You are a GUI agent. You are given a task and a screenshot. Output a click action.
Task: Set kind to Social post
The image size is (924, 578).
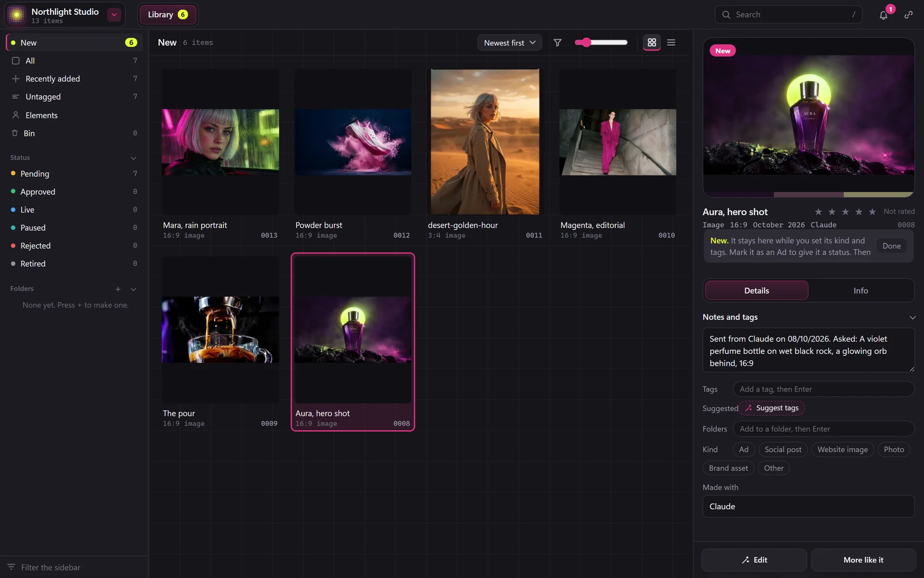783,449
